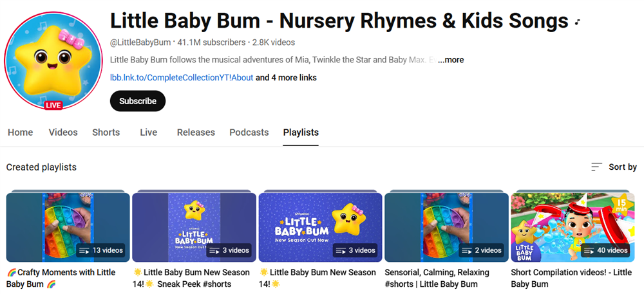This screenshot has width=644, height=294.
Task: Click the 40 videos playlist badge
Action: tap(607, 250)
